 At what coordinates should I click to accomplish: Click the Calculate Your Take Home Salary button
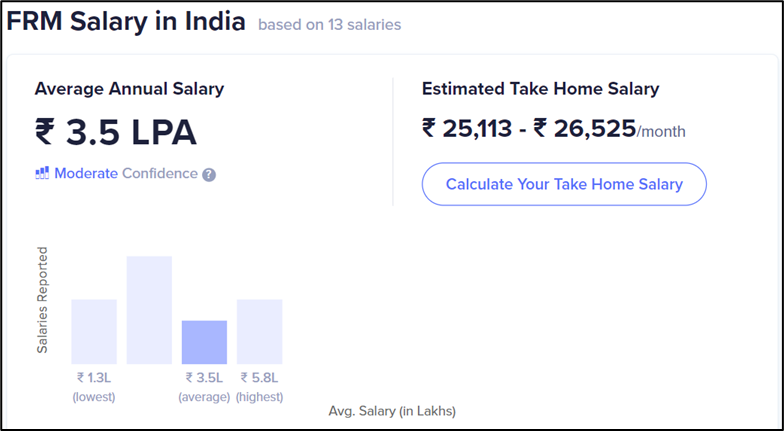pyautogui.click(x=564, y=184)
